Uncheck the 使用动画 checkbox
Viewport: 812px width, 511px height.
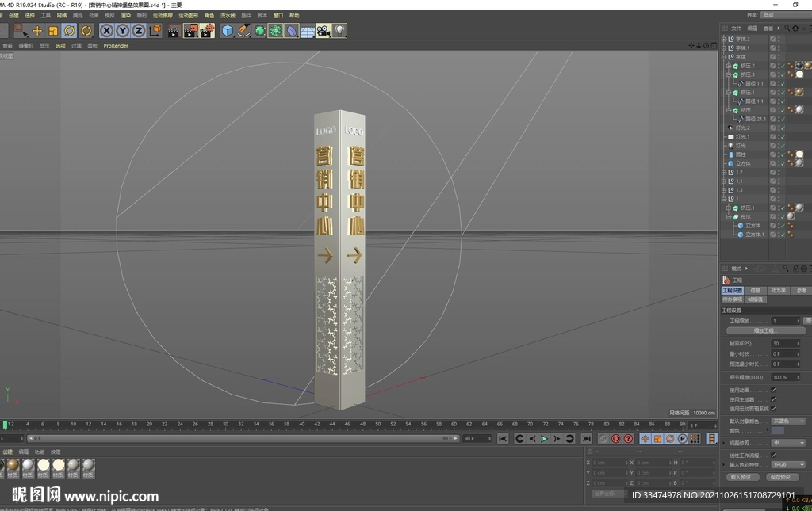click(773, 390)
